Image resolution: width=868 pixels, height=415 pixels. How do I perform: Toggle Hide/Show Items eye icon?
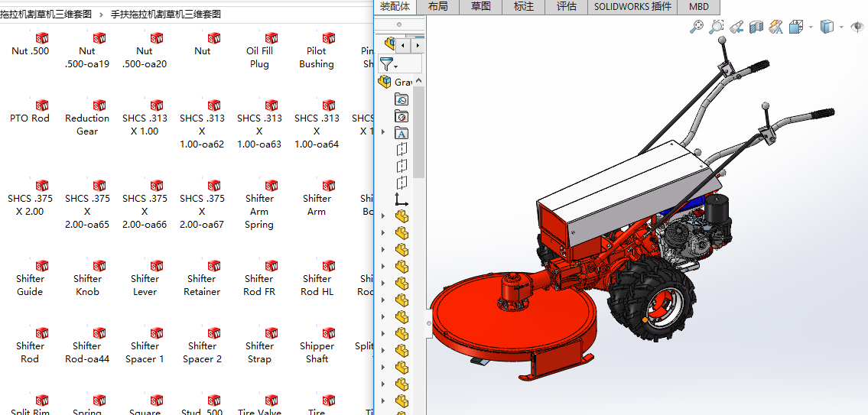(859, 27)
